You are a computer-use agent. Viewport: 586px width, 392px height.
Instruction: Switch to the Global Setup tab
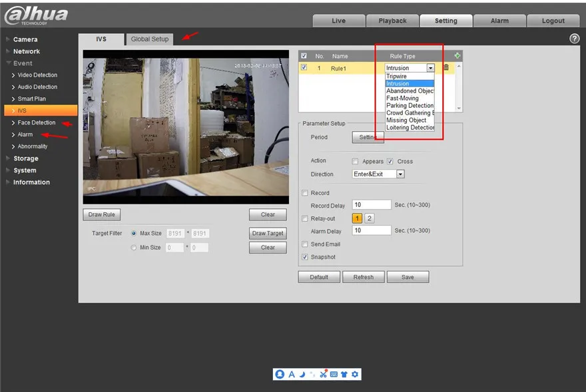click(149, 39)
